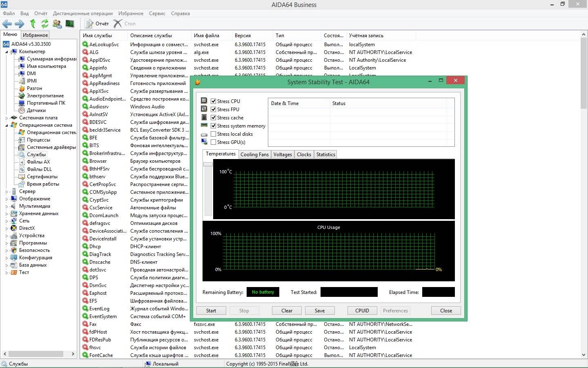Open the users management toolbar icon

click(57, 24)
